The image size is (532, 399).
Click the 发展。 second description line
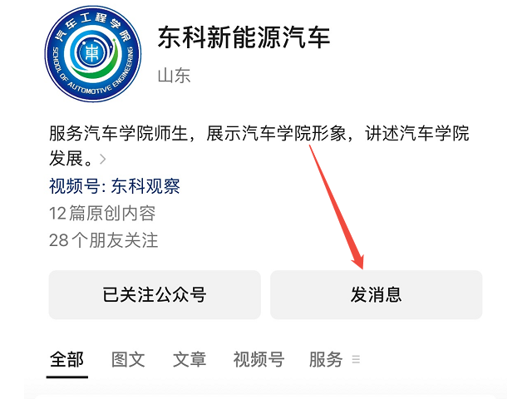71,159
